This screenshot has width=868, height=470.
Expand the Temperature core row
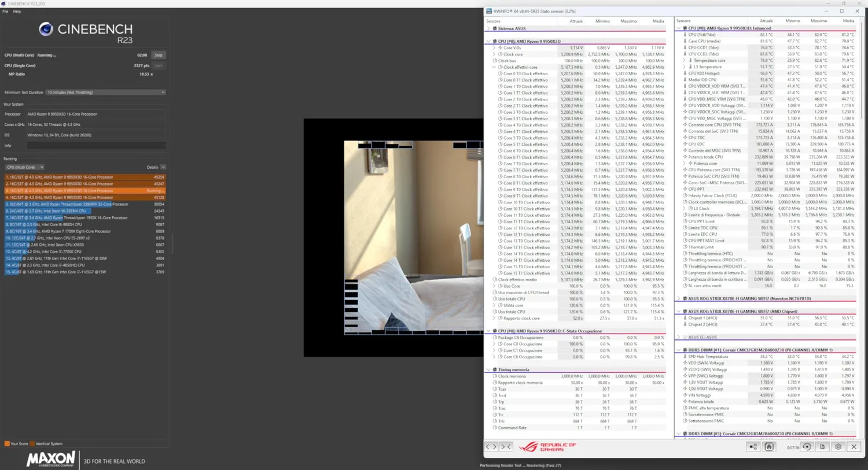click(x=685, y=60)
